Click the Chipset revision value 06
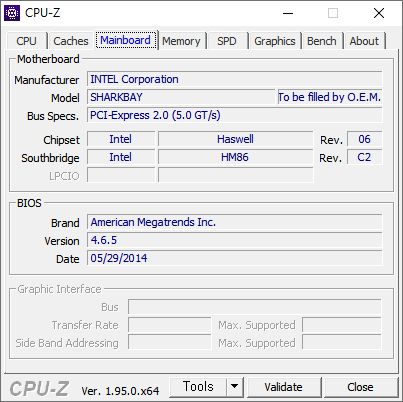This screenshot has height=402, width=403. [x=365, y=139]
